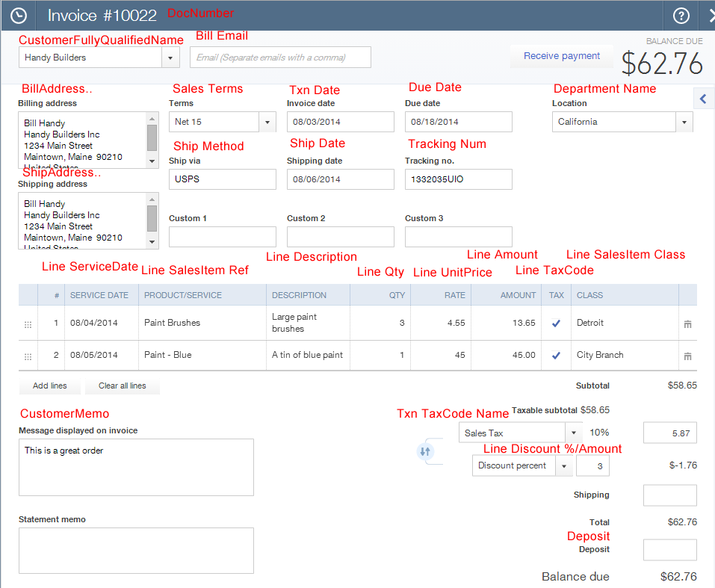Click the Custom 3 field
Screen dimensions: 715x588
(458, 237)
